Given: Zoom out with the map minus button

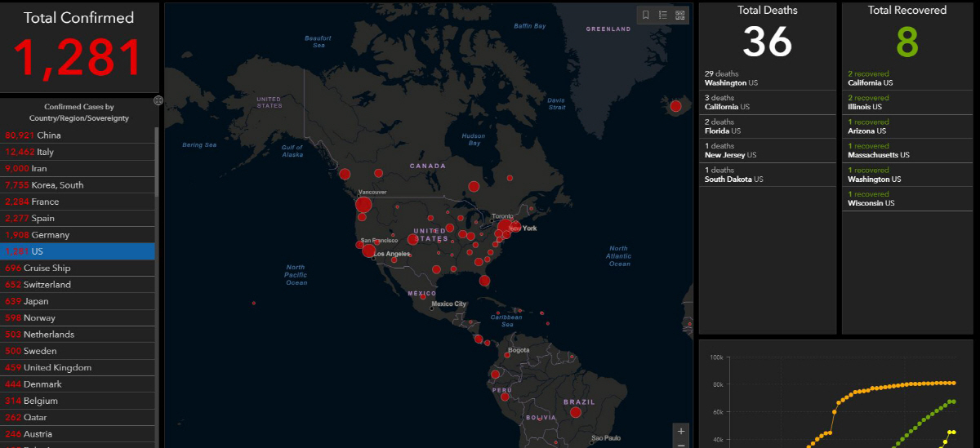Looking at the screenshot, I should [x=681, y=445].
